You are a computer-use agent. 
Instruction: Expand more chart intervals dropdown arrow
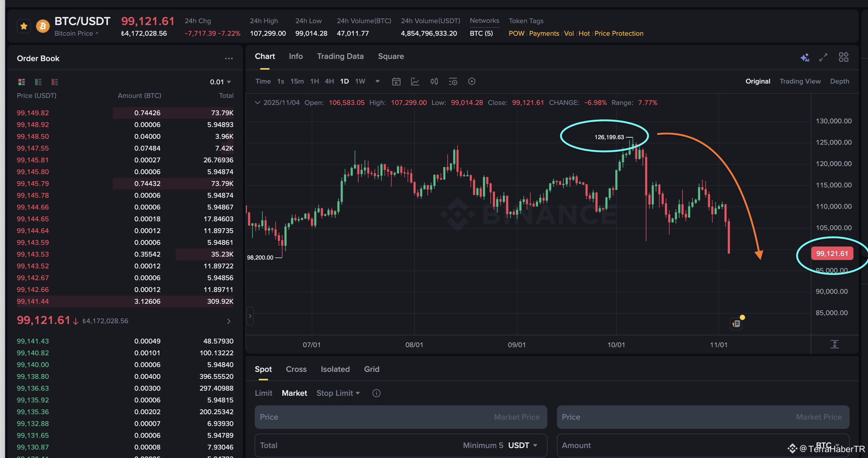[x=377, y=81]
